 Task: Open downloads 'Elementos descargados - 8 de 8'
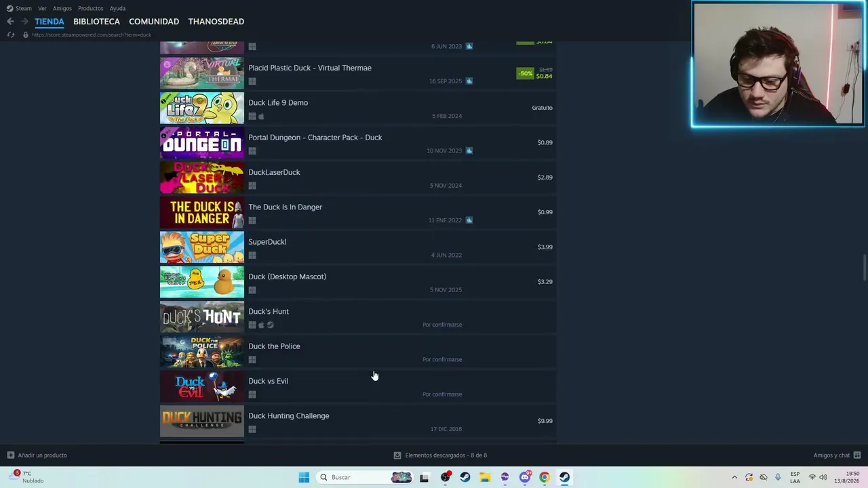(x=440, y=455)
